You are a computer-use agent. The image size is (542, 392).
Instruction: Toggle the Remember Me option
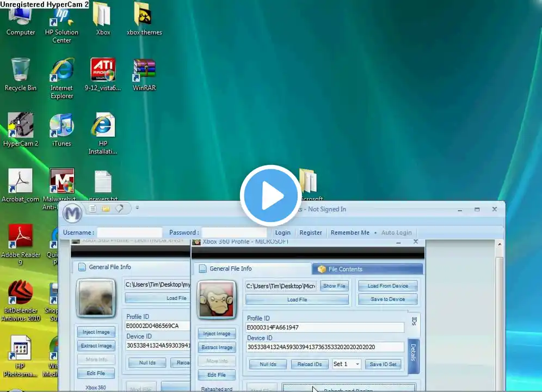point(350,232)
